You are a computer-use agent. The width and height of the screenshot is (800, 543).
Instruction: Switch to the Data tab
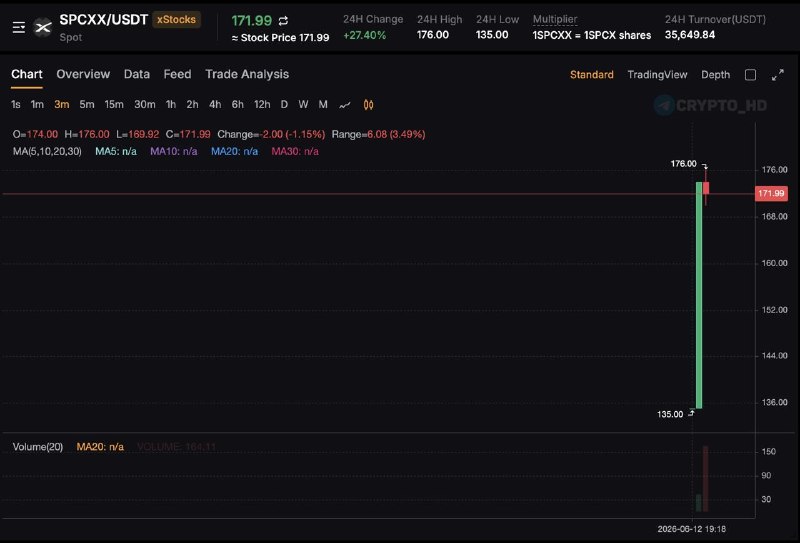coord(137,75)
